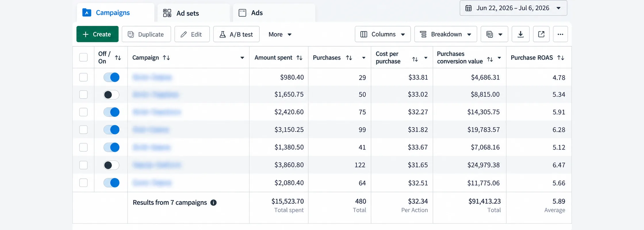Click the Edit button

coord(192,34)
